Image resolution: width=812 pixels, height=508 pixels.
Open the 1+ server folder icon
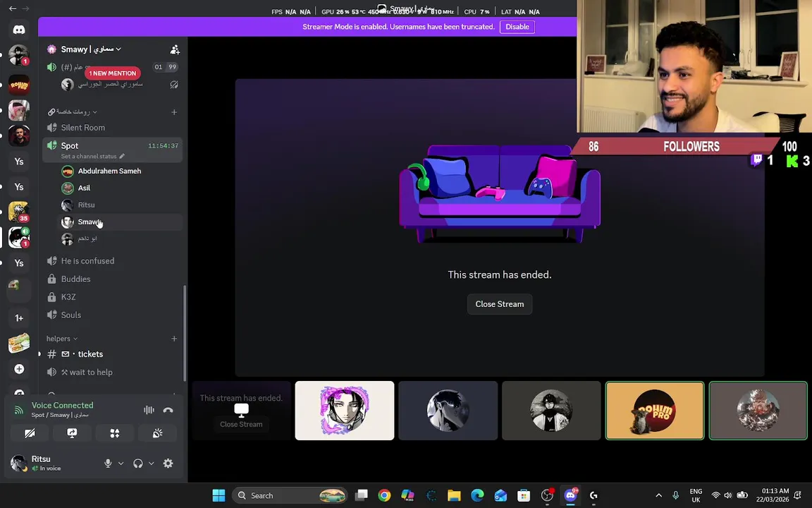click(x=18, y=318)
